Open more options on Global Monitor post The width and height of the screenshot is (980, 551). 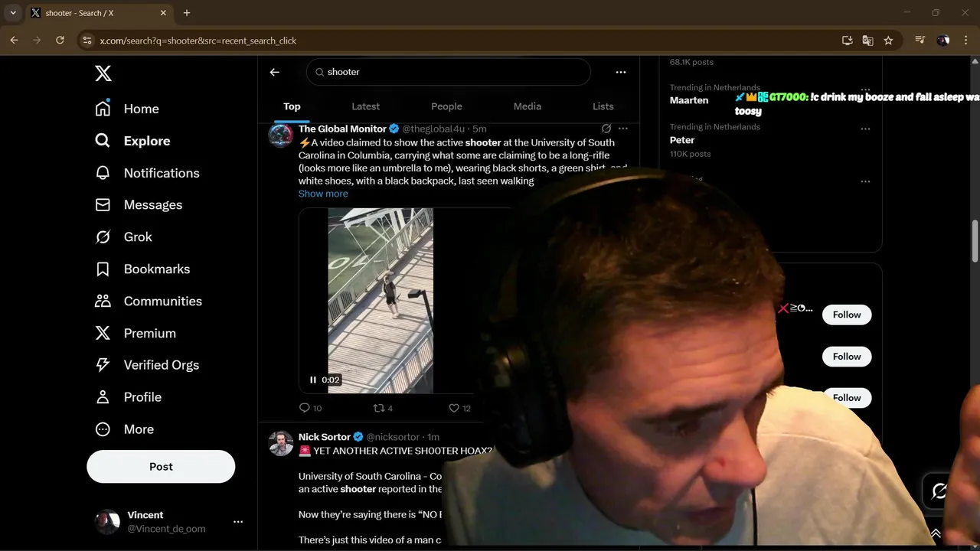click(623, 129)
